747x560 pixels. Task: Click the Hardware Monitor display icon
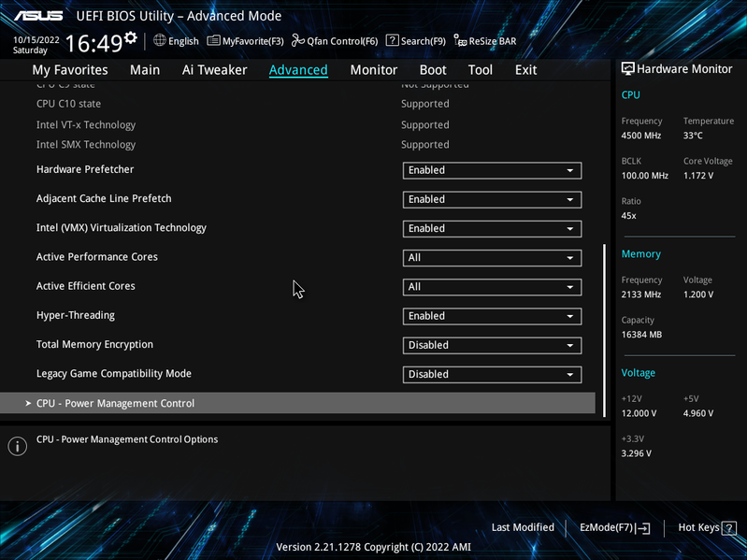point(628,69)
